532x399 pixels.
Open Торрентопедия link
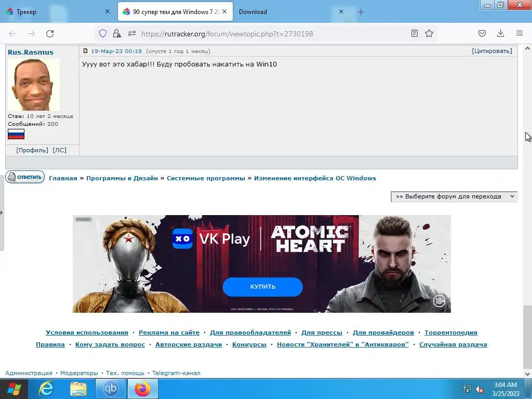451,332
